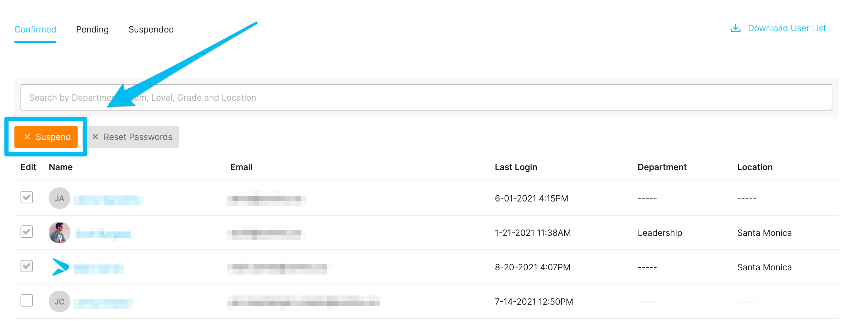The image size is (868, 321).
Task: Click the JA initials avatar
Action: [59, 198]
